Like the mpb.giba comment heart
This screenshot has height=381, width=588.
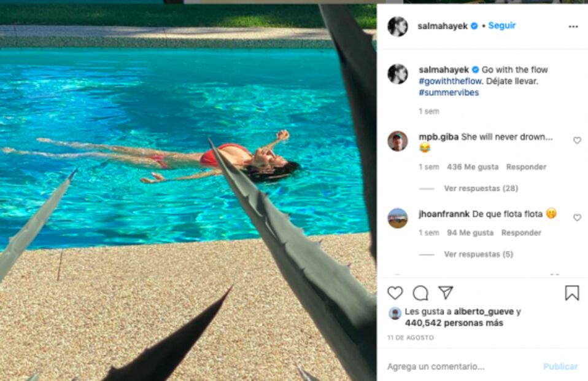(577, 140)
